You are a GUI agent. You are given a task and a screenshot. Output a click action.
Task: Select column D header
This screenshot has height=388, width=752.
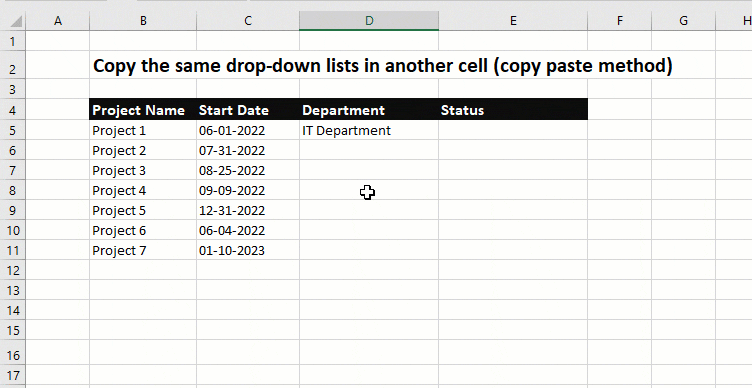click(x=369, y=21)
